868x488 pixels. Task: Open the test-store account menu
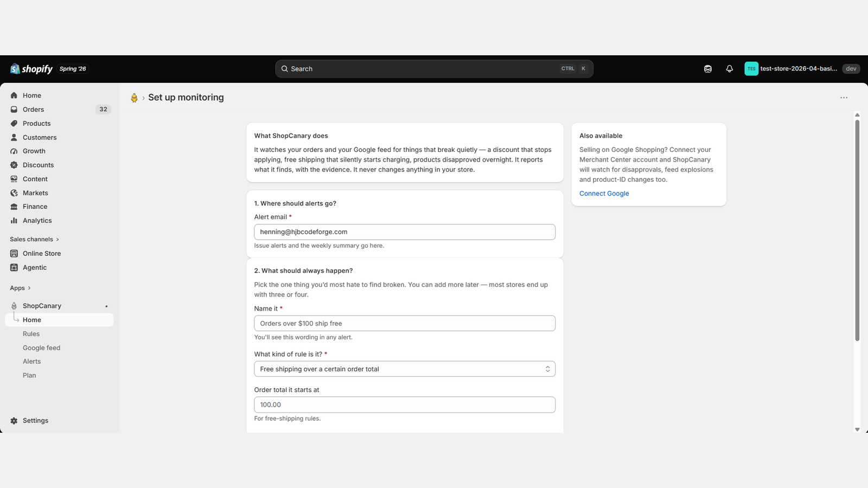802,69
